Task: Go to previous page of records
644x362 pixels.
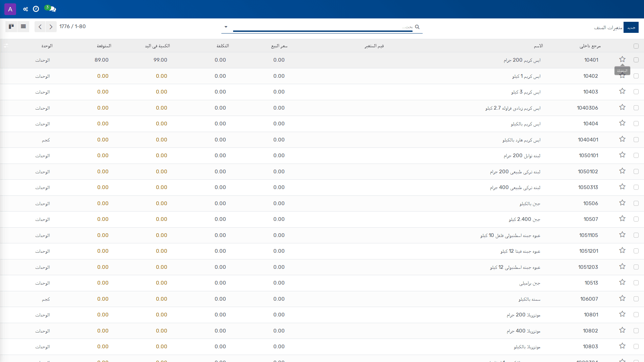Action: (x=40, y=27)
